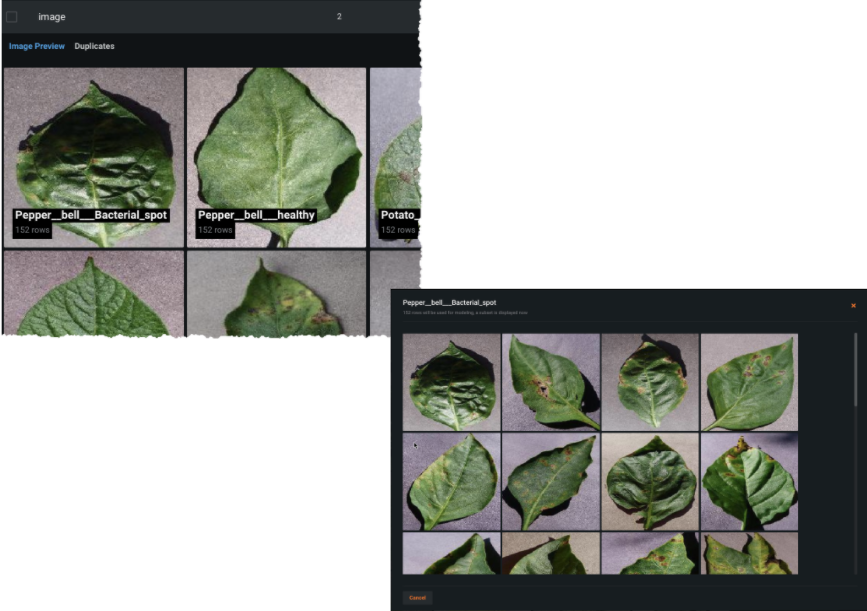867x611 pixels.
Task: Close the Pepper bell Bacterial spot dialog
Action: [x=853, y=305]
